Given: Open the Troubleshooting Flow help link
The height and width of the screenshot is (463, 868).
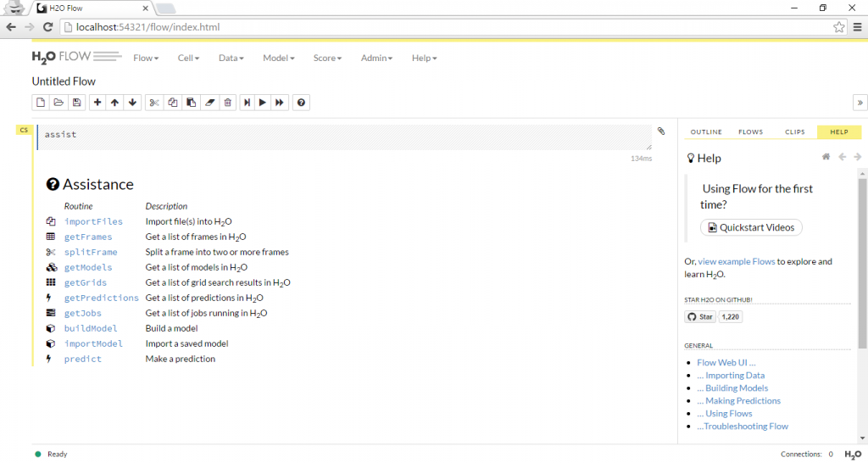Looking at the screenshot, I should 743,427.
